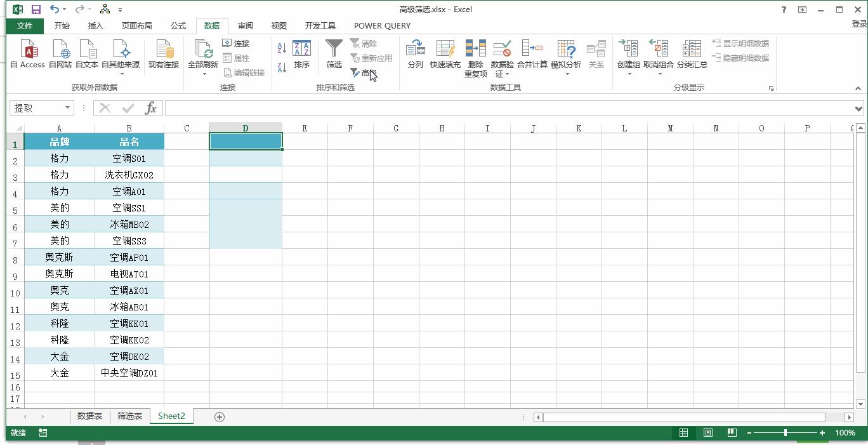The width and height of the screenshot is (868, 445).
Task: Open the 高级 advanced filter
Action: 364,73
